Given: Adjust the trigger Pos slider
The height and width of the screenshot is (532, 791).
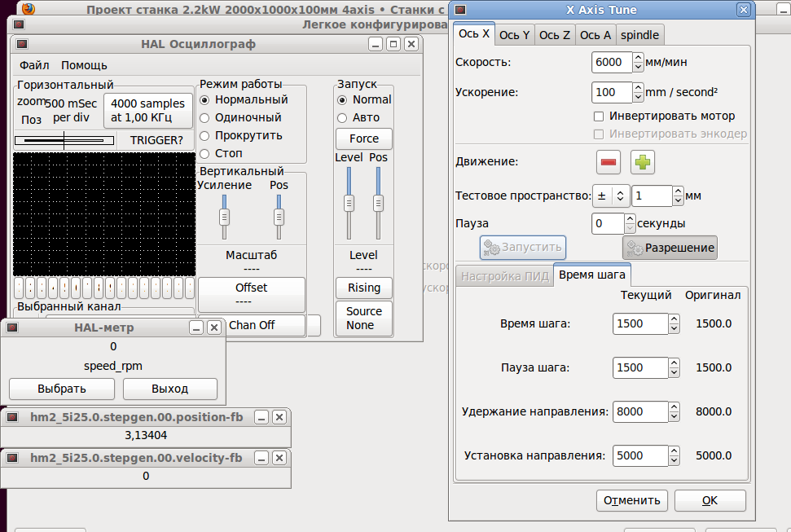Looking at the screenshot, I should (x=378, y=203).
